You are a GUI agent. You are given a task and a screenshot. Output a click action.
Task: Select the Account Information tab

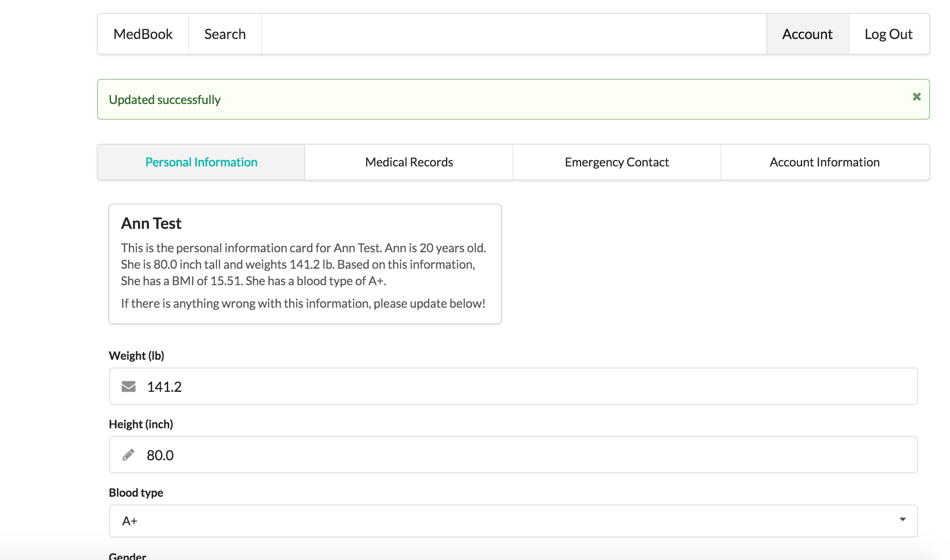point(824,162)
